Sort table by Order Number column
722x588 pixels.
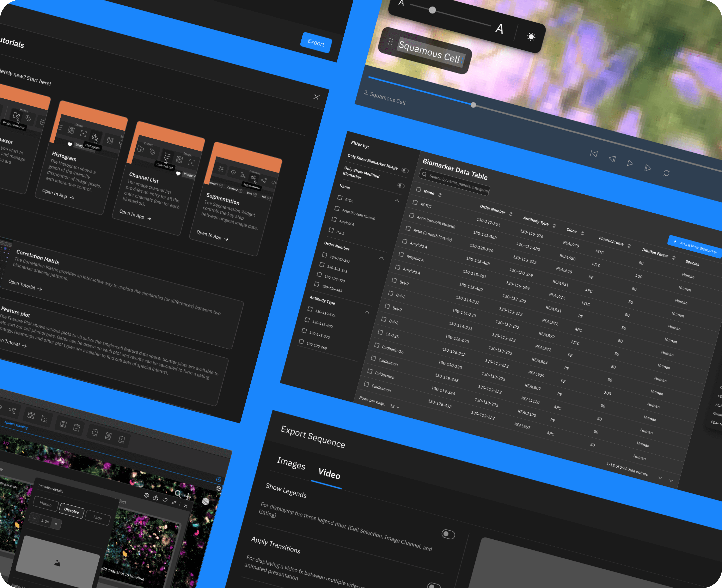511,214
